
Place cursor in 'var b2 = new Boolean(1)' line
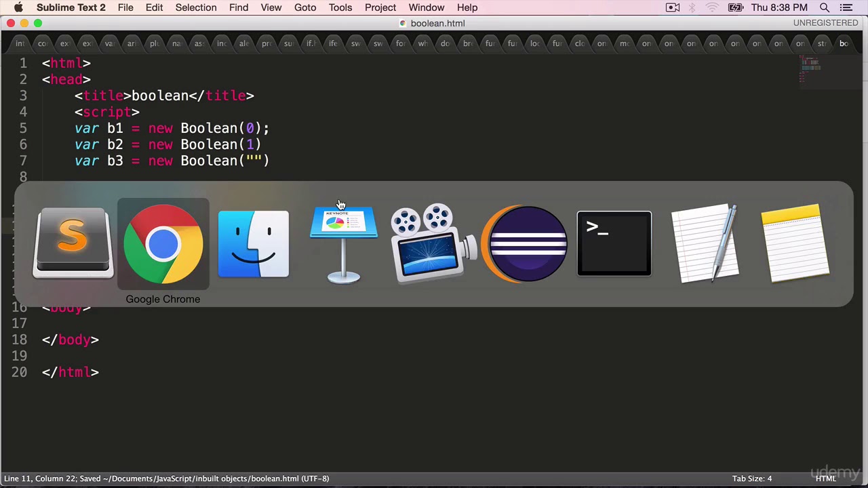click(167, 144)
